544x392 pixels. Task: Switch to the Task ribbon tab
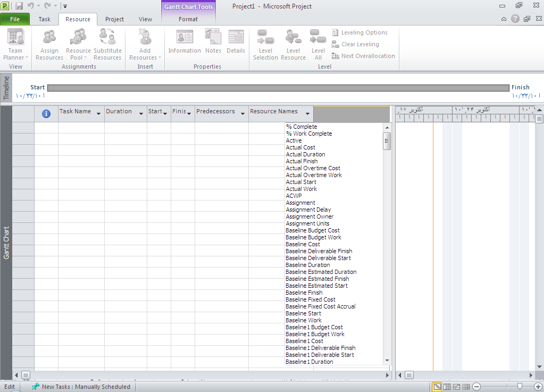click(x=45, y=19)
